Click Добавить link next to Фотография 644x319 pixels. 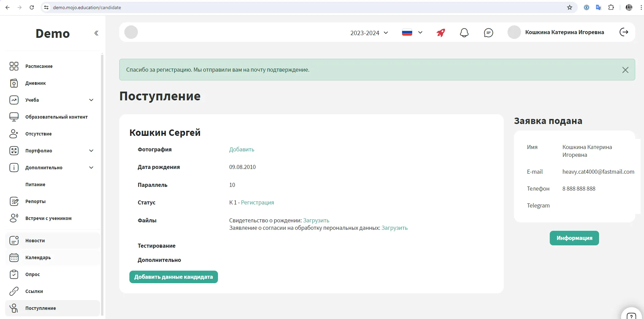coord(242,149)
